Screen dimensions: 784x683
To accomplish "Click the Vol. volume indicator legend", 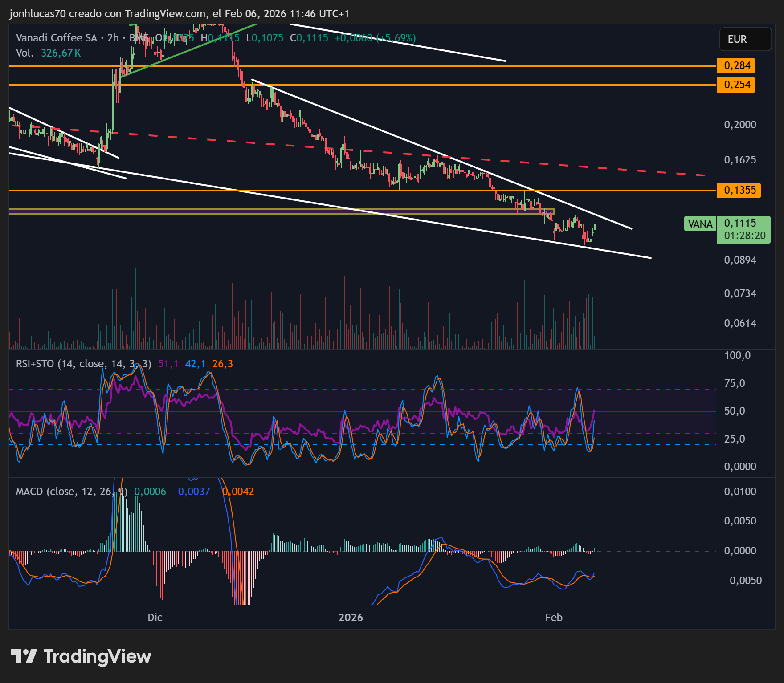I will [x=25, y=53].
